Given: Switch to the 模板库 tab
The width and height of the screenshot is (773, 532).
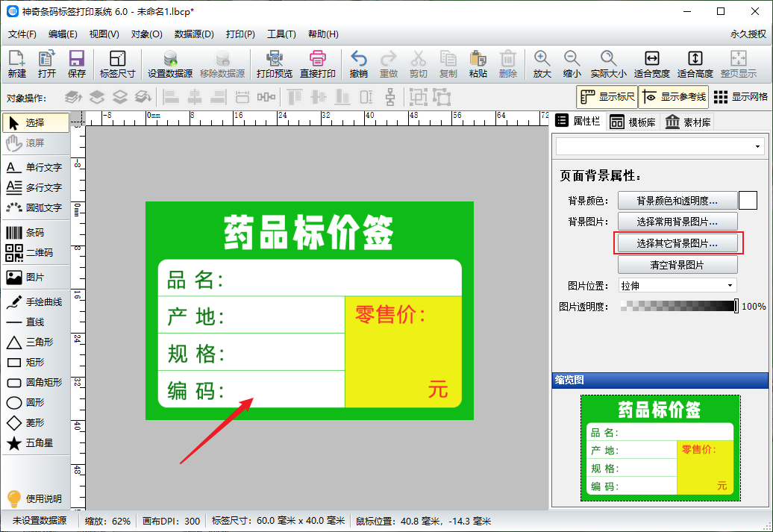Looking at the screenshot, I should (633, 122).
